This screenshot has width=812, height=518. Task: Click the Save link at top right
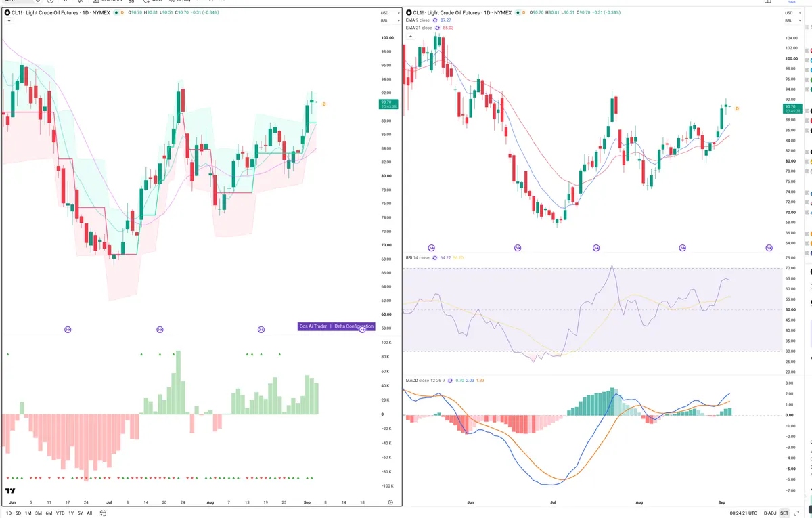point(791,3)
